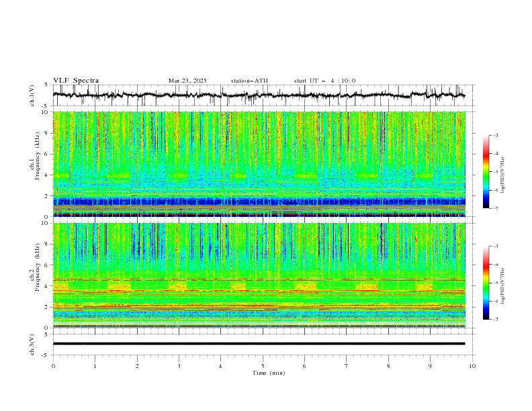This screenshot has width=532, height=411.
Task: Click the -7 value on ch.2 colorbar
Action: (x=495, y=320)
